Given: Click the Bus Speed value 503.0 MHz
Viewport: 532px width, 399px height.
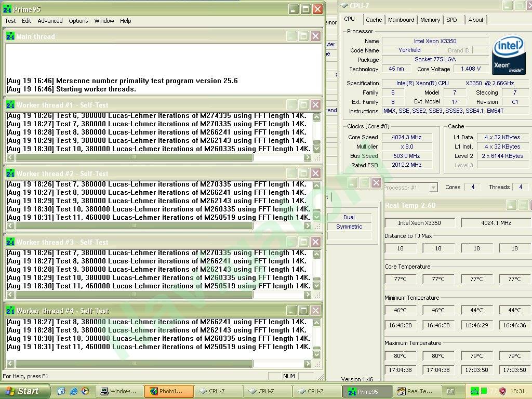Looking at the screenshot, I should [407, 156].
